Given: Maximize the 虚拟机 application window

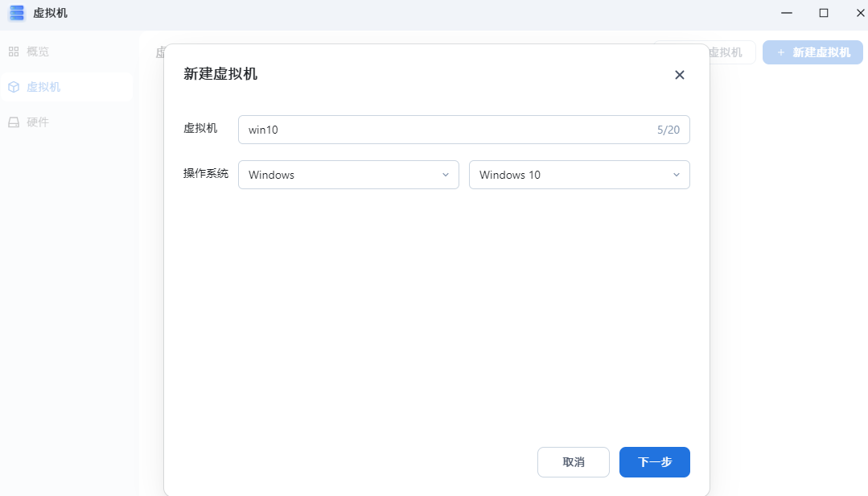Looking at the screenshot, I should [x=824, y=13].
